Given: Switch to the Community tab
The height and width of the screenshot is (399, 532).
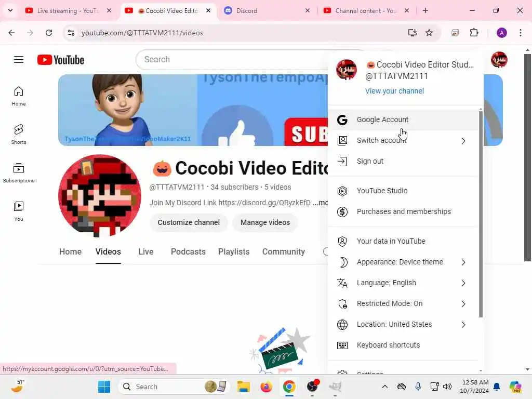Looking at the screenshot, I should pos(284,252).
